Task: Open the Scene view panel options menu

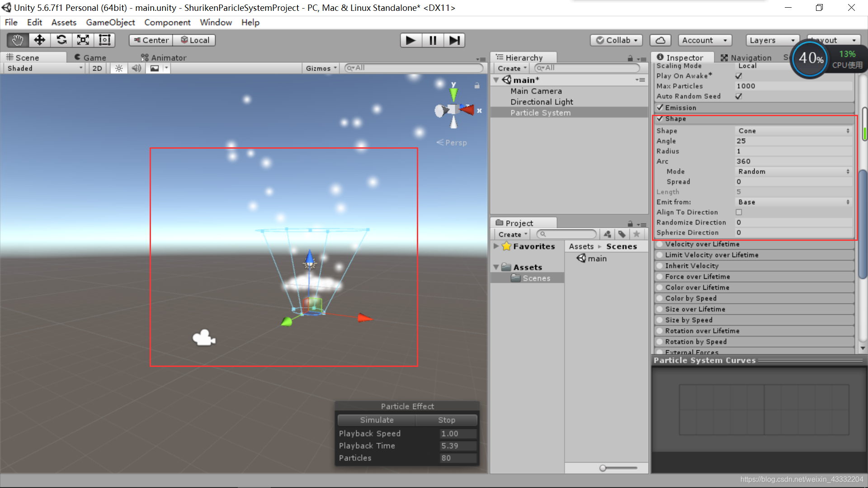Action: pyautogui.click(x=481, y=59)
